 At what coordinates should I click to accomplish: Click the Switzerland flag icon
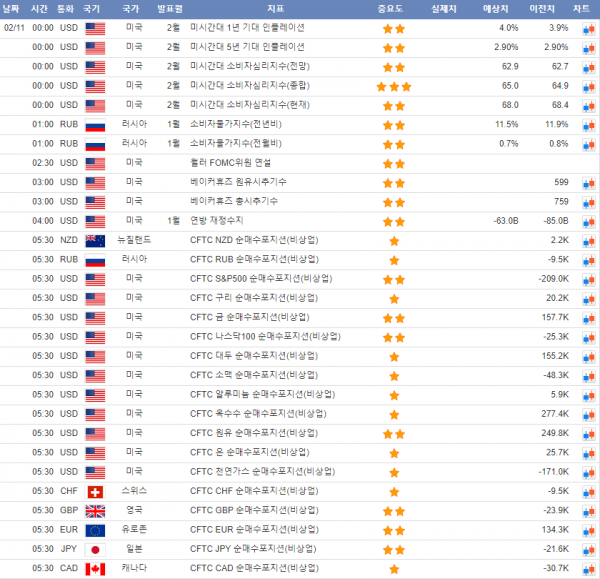96,492
